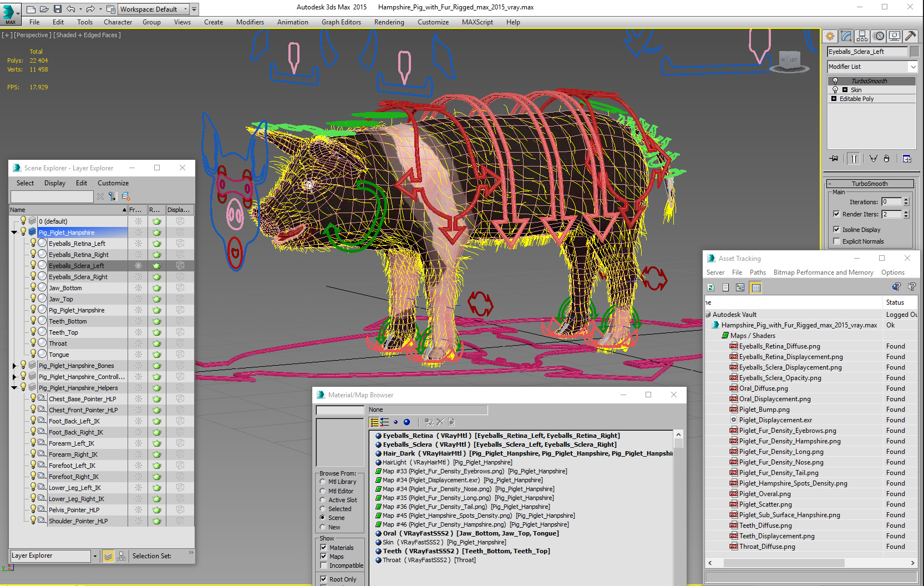Click the Shaded + Edged Faces viewport label
The height and width of the screenshot is (586, 924).
tap(87, 35)
